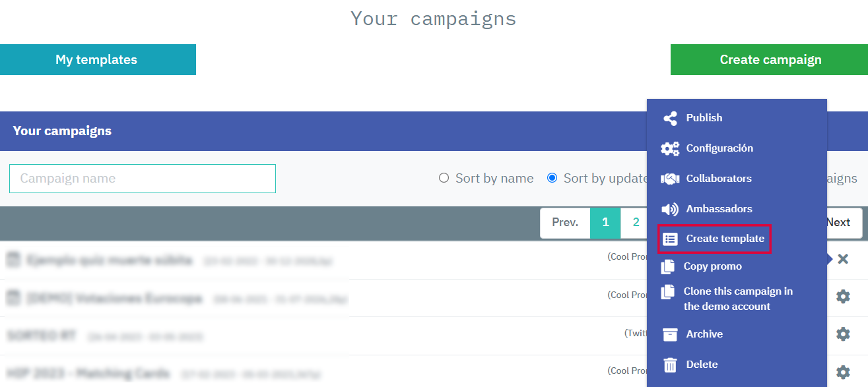Viewport: 868px width, 387px height.
Task: Close the open campaign menu with X
Action: click(843, 259)
